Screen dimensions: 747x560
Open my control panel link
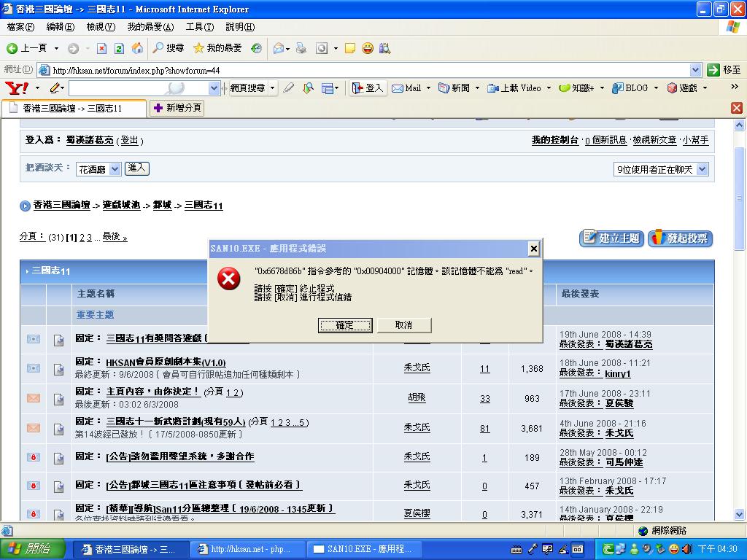click(554, 140)
